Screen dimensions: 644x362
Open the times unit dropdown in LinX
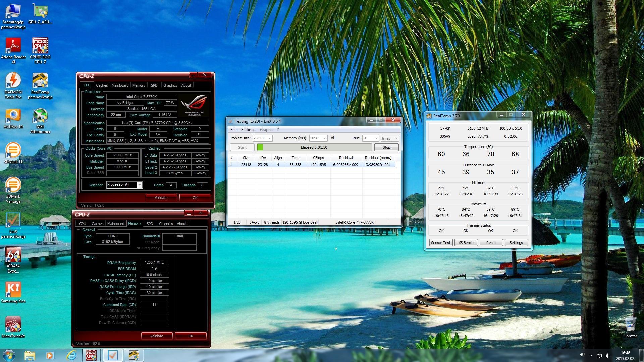click(396, 138)
